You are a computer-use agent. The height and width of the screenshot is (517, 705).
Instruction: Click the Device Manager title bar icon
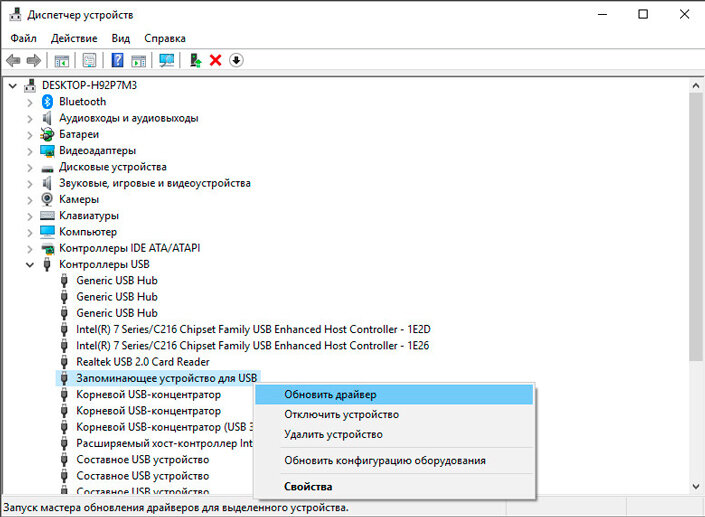(15, 14)
